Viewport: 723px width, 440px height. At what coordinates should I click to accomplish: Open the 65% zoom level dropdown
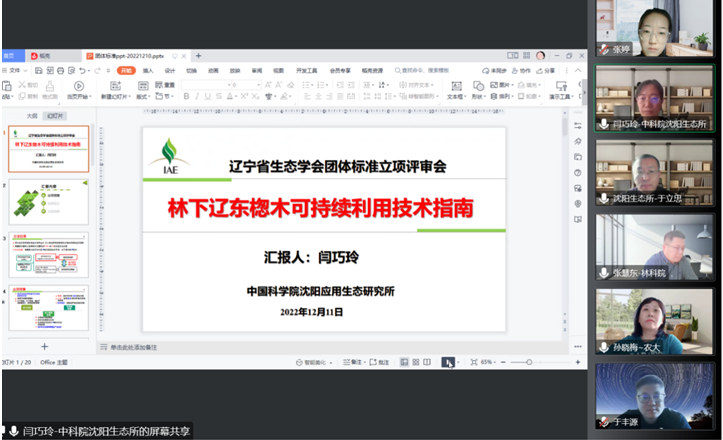click(x=489, y=362)
